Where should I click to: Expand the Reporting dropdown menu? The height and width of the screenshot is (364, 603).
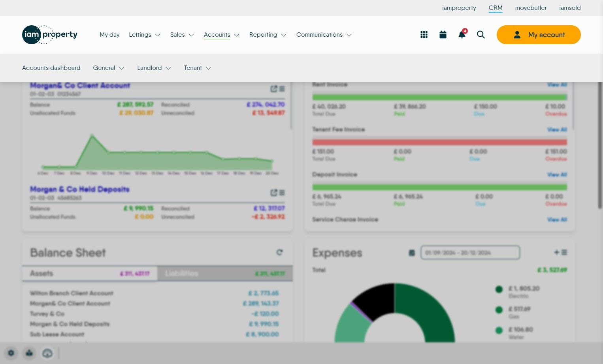(x=268, y=35)
